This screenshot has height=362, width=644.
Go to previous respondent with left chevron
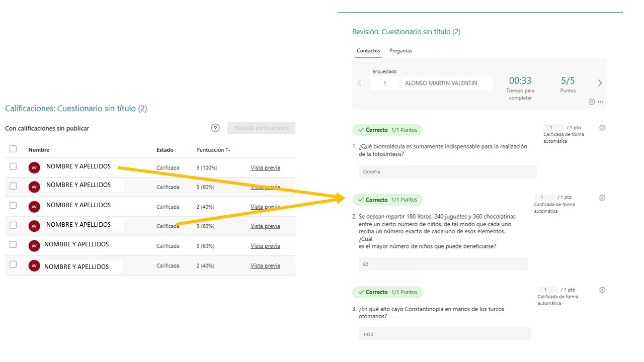click(359, 83)
